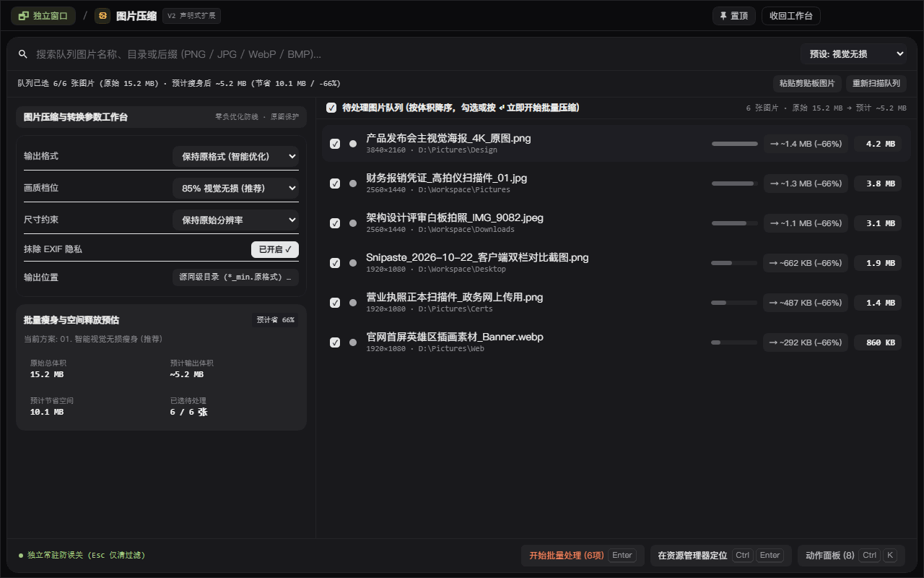The height and width of the screenshot is (578, 924).
Task: Click 独立常驻防误关 status text
Action: click(x=86, y=556)
